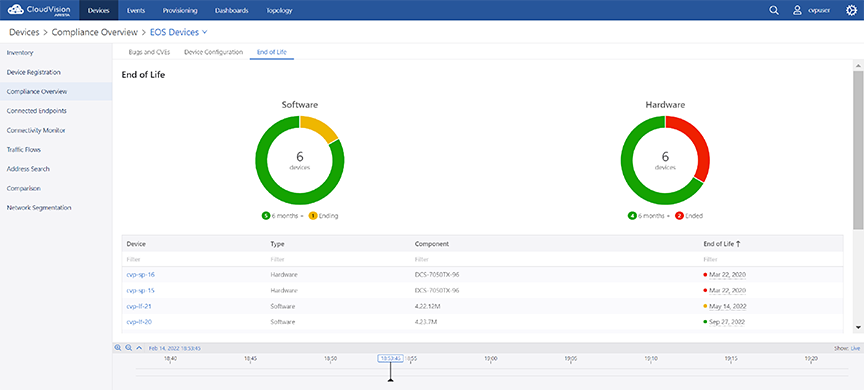Click the Feb 14, 2022 18:53:45 timestamp
The height and width of the screenshot is (390, 864).
pyautogui.click(x=175, y=349)
